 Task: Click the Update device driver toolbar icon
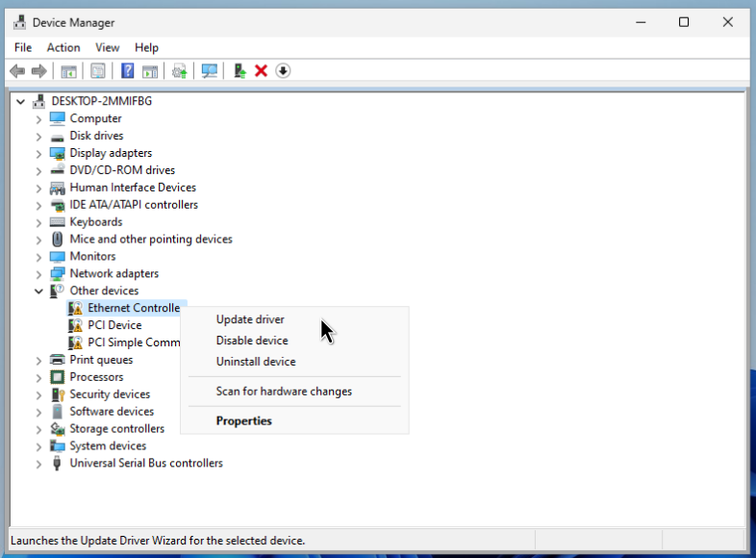tap(179, 71)
